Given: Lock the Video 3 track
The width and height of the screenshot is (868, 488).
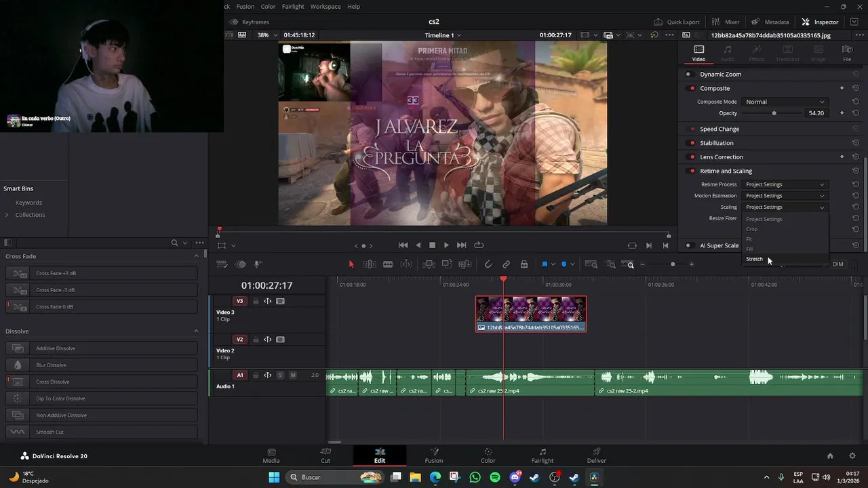Looking at the screenshot, I should pyautogui.click(x=256, y=301).
